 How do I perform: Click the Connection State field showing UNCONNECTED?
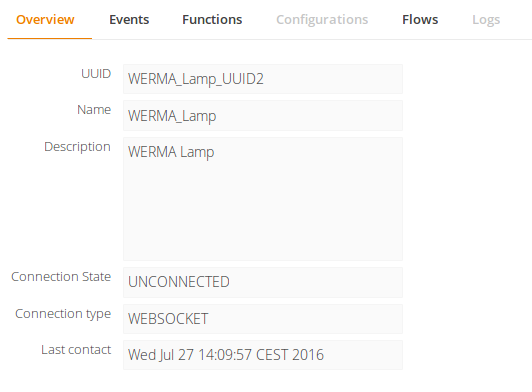tap(263, 282)
